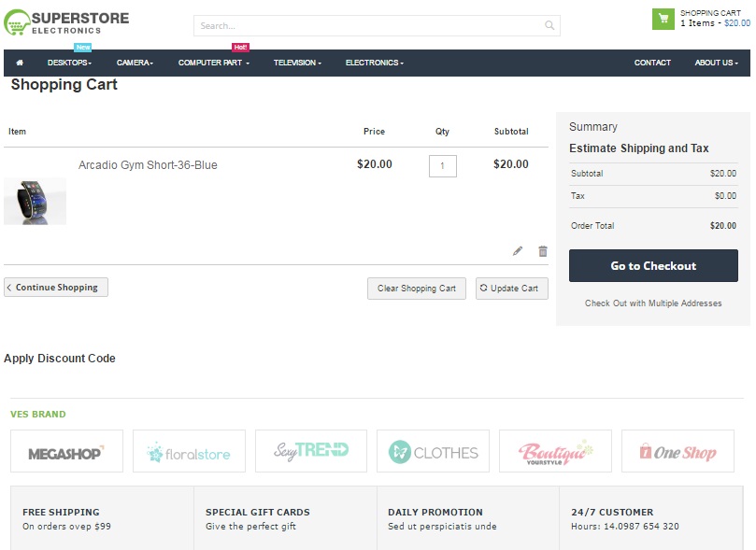Expand the Desktops dropdown menu
The height and width of the screenshot is (550, 756).
point(69,63)
